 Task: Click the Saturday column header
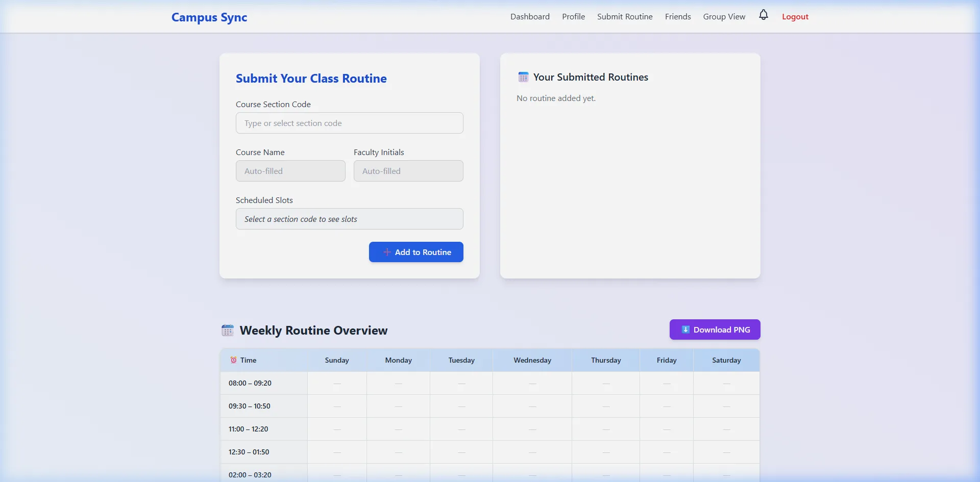(726, 360)
